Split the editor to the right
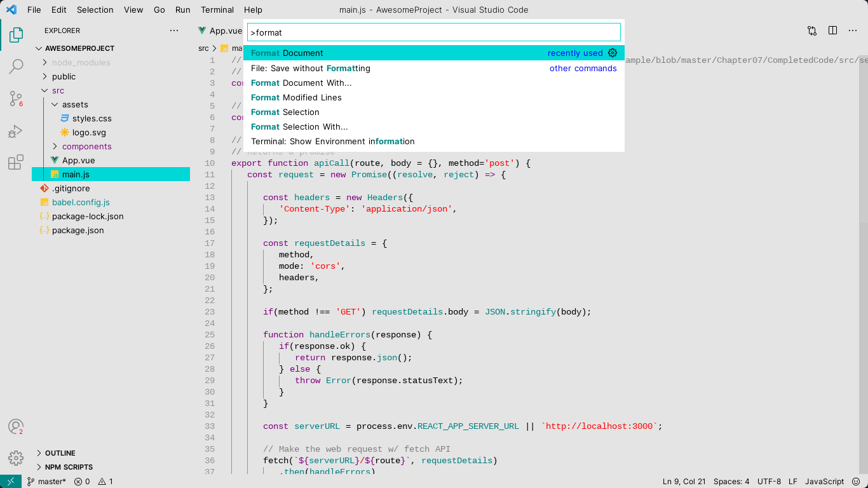Image resolution: width=868 pixels, height=488 pixels. coord(832,30)
